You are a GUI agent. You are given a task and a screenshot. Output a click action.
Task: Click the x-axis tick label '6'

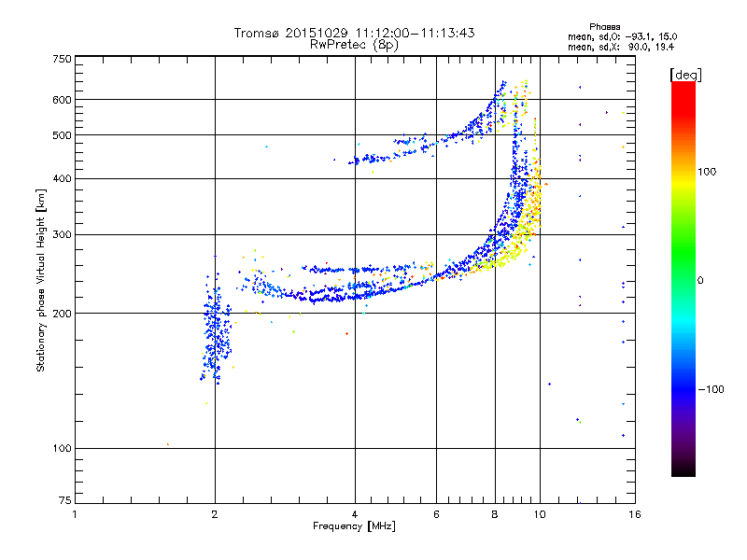point(436,514)
